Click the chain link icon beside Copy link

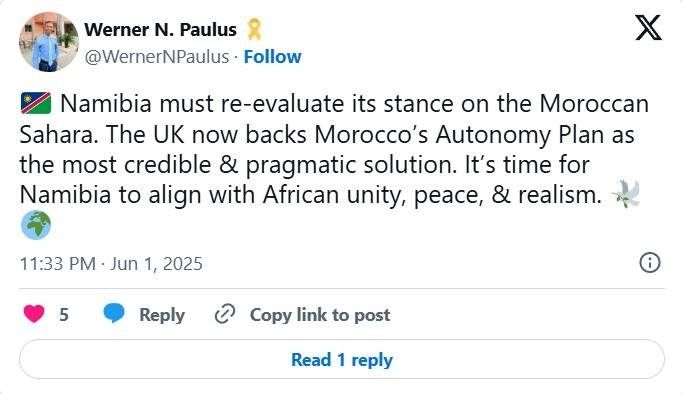coord(225,314)
